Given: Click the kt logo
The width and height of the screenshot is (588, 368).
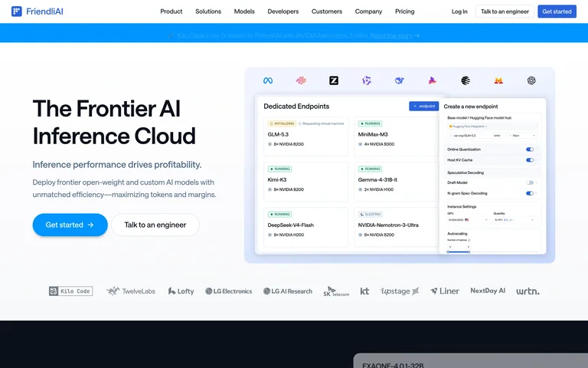Looking at the screenshot, I should point(364,291).
